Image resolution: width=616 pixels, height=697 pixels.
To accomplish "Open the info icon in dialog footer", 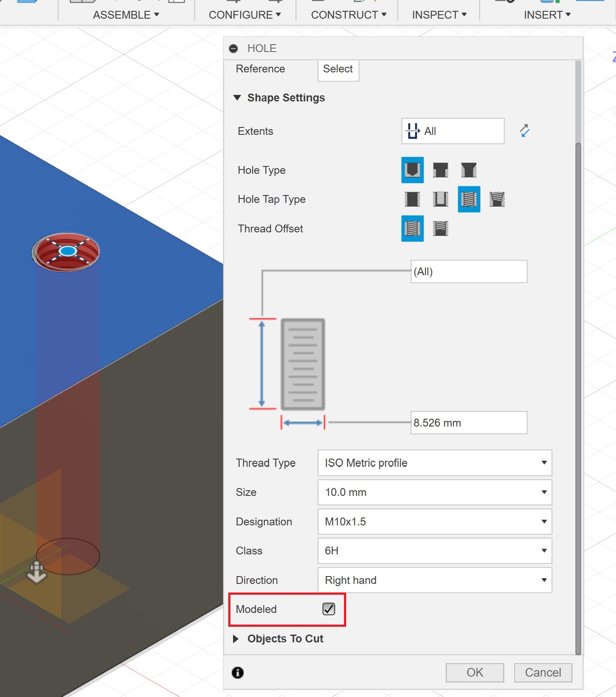I will pyautogui.click(x=238, y=672).
